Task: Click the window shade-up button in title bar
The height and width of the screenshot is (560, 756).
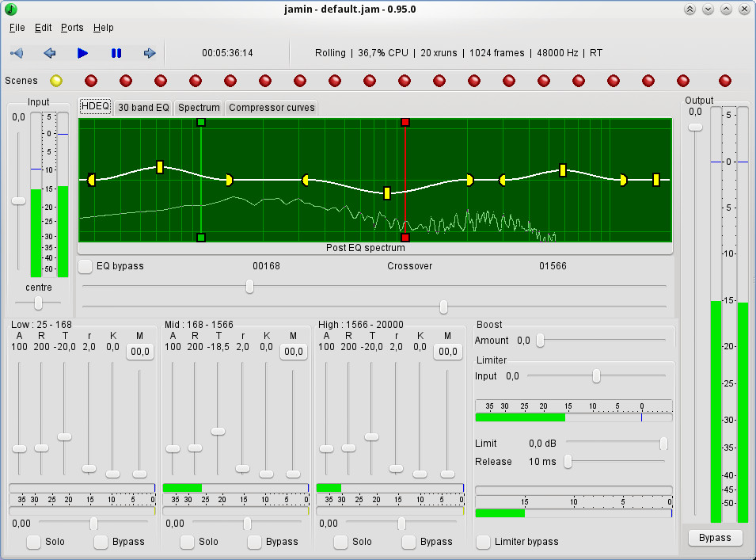Action: pyautogui.click(x=690, y=10)
